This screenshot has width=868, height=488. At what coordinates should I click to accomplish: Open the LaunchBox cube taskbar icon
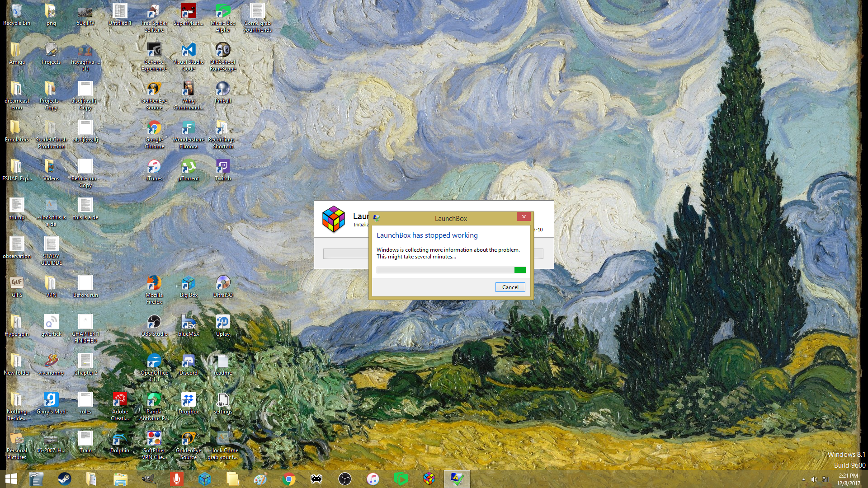429,479
